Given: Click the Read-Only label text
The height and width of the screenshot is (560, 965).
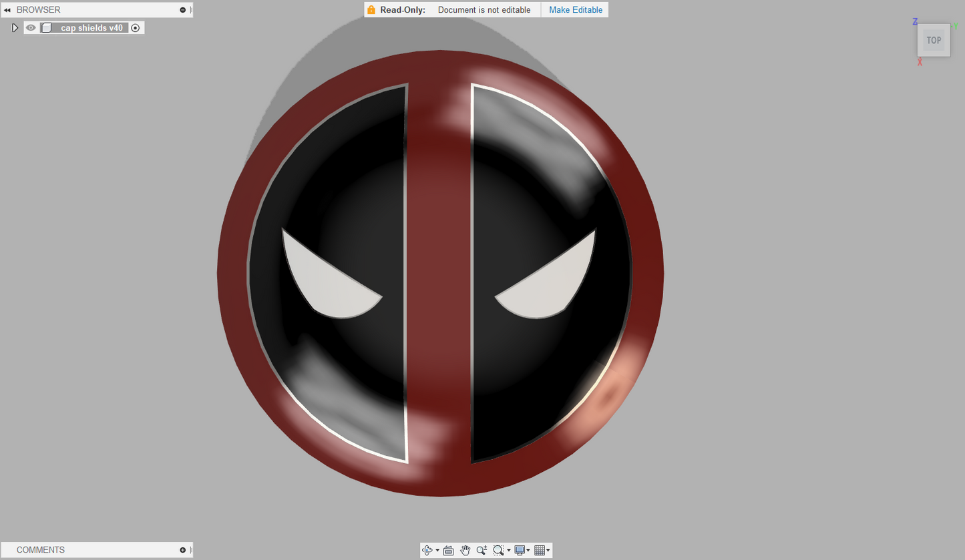Looking at the screenshot, I should point(403,10).
